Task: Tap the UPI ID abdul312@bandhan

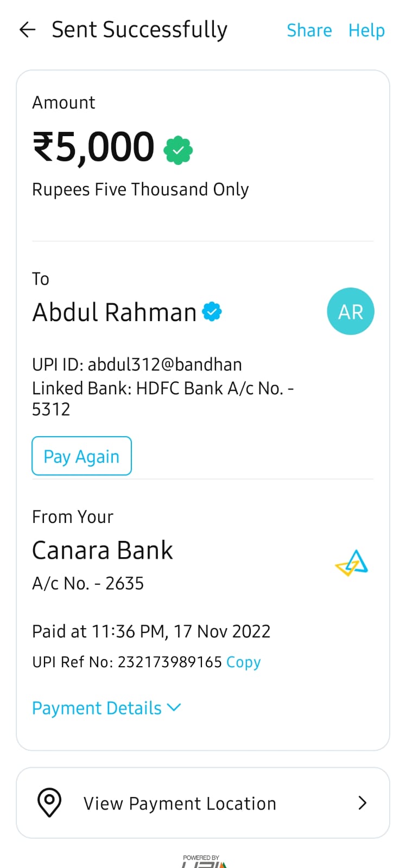Action: click(164, 365)
